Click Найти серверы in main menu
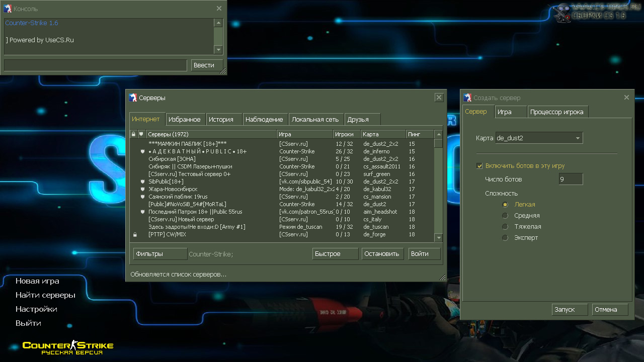The width and height of the screenshot is (644, 362). 45,295
